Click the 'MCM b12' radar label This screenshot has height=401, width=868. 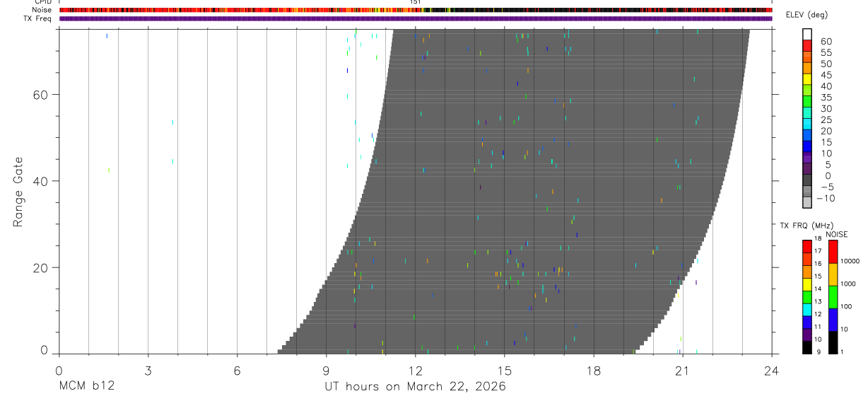[86, 387]
